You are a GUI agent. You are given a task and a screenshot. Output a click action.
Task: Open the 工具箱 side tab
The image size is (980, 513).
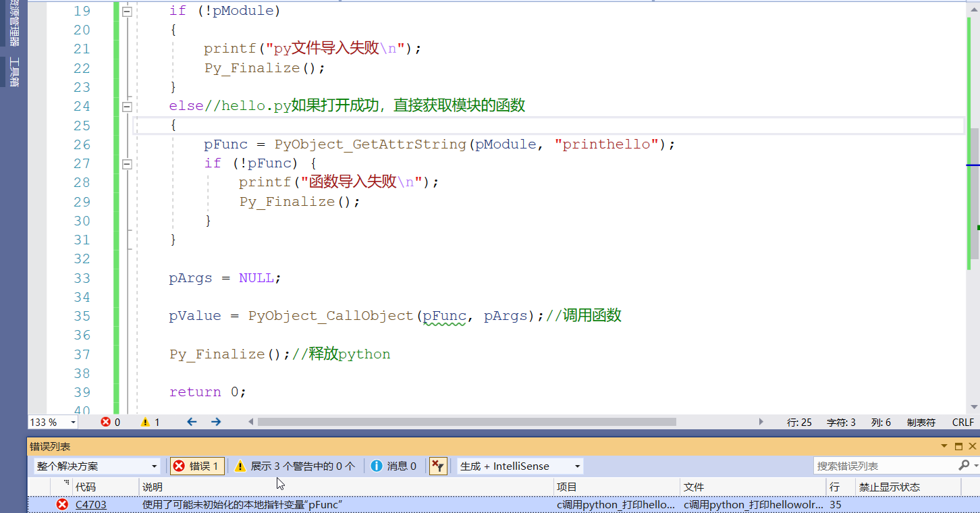[13, 72]
